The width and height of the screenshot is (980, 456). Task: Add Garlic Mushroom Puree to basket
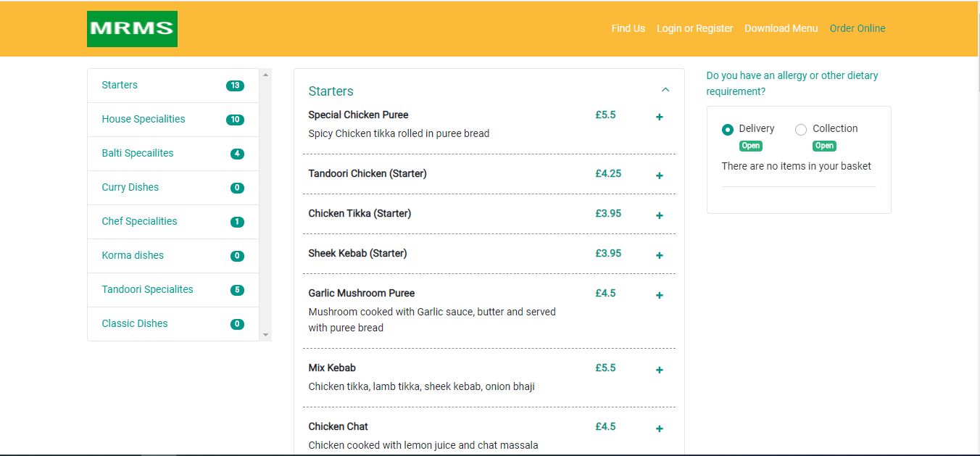659,295
